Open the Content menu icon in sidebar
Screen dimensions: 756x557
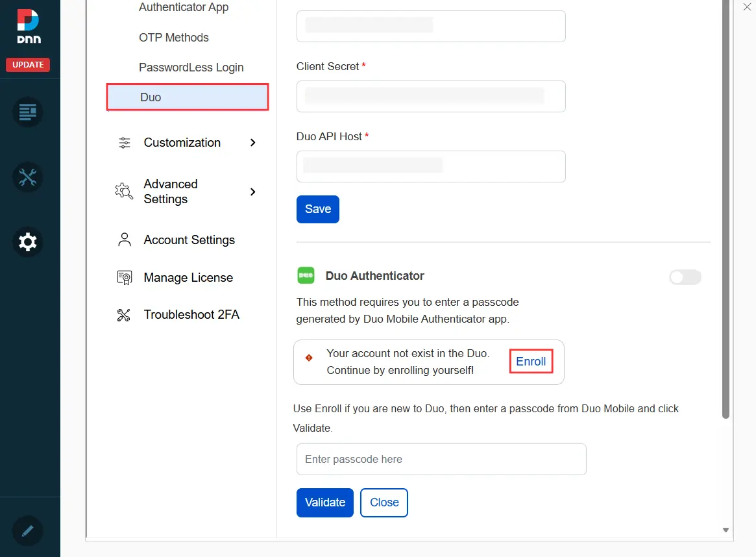(27, 112)
